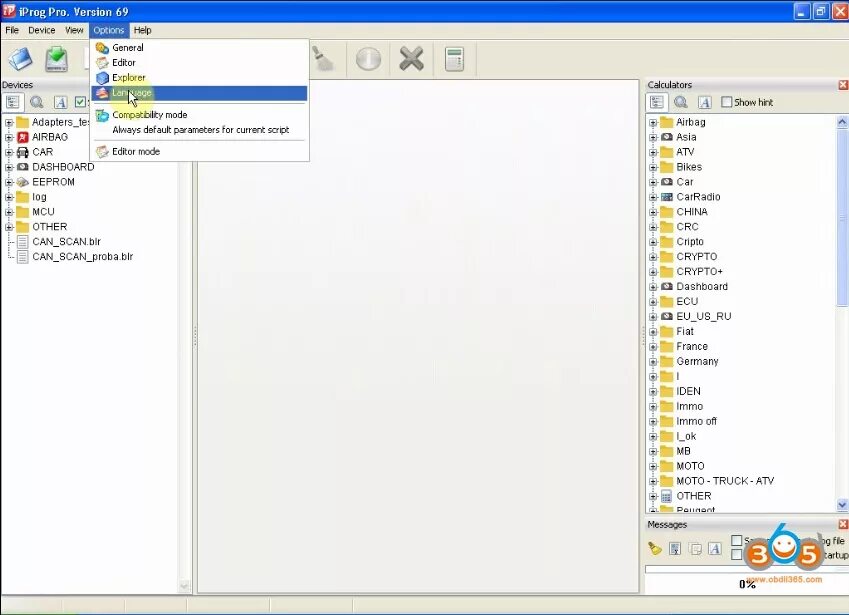Select Compatibility mode menu entry
Image resolution: width=849 pixels, height=615 pixels.
pyautogui.click(x=199, y=115)
